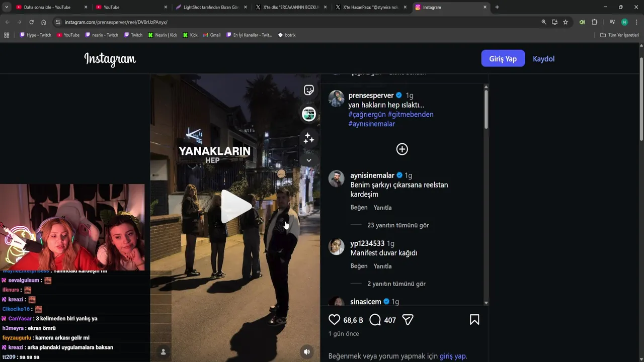The width and height of the screenshot is (644, 362).
Task: Open the zoom magnifier icon in address bar
Action: click(544, 22)
